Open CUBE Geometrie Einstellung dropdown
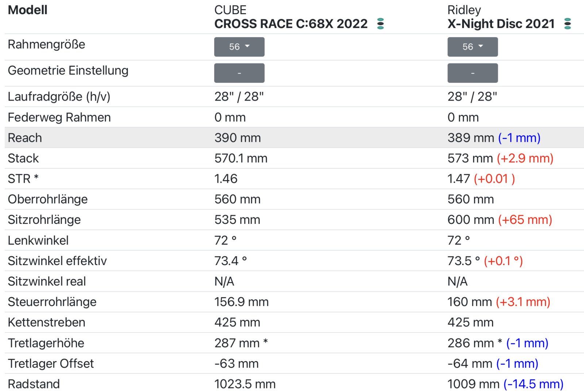The image size is (584, 392). (x=239, y=73)
